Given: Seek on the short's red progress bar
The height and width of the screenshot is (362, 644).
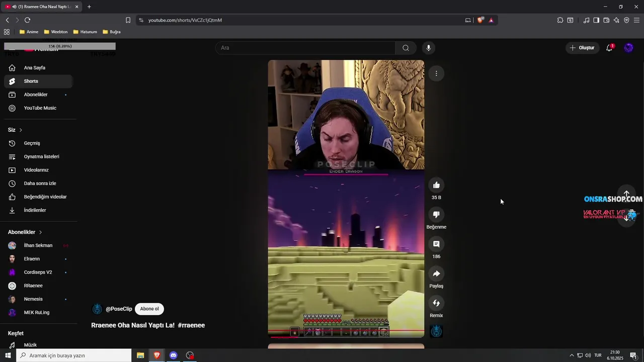Looking at the screenshot, I should pos(346,337).
